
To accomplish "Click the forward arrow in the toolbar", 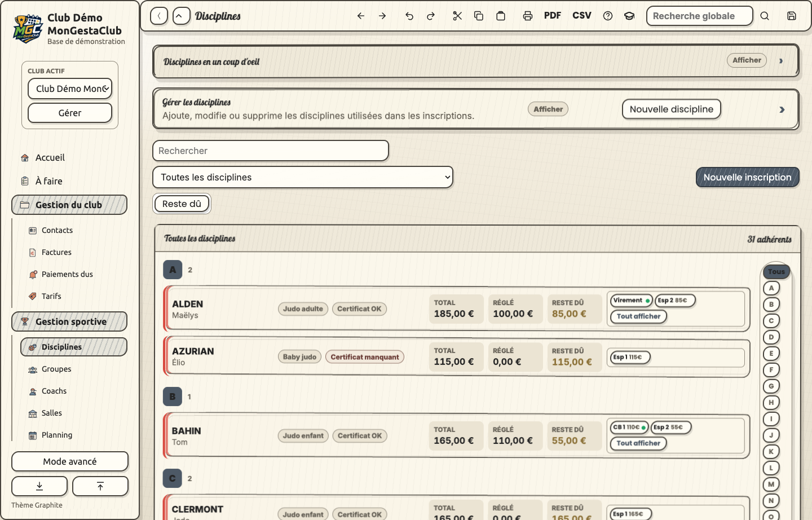I will point(382,16).
